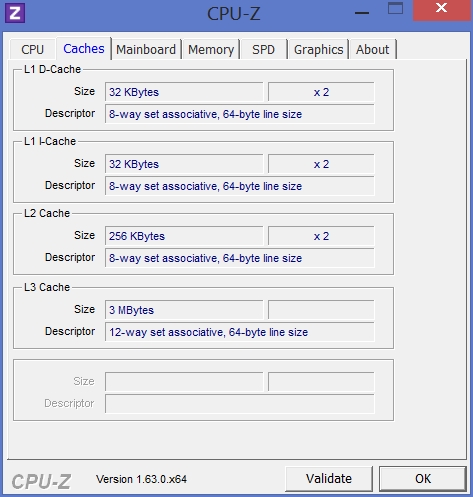Click the L2 Cache x 2 count field
This screenshot has width=473, height=497.
(321, 236)
